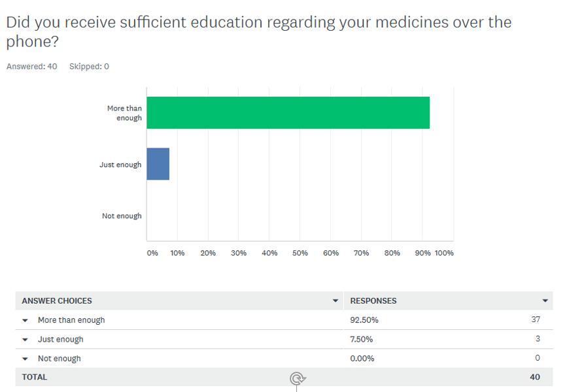Click the 7.50% response value
The height and width of the screenshot is (392, 569).
click(362, 339)
